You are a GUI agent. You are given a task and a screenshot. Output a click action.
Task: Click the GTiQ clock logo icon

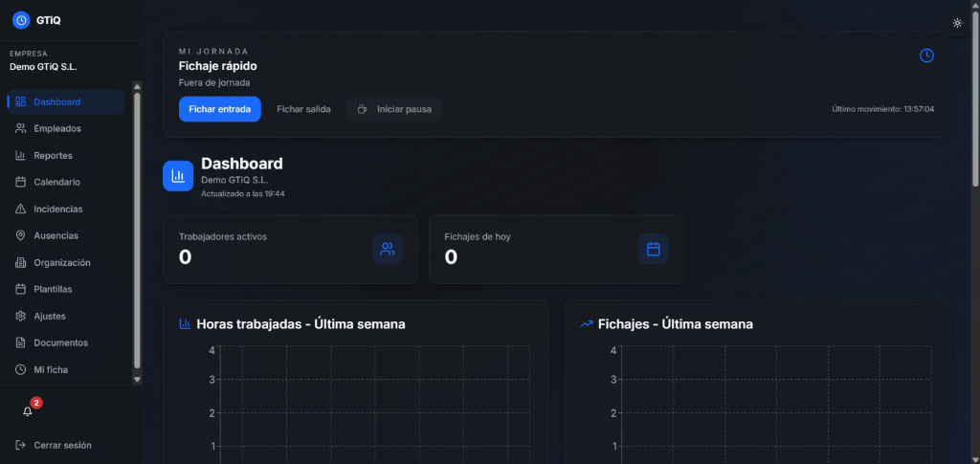tap(21, 20)
